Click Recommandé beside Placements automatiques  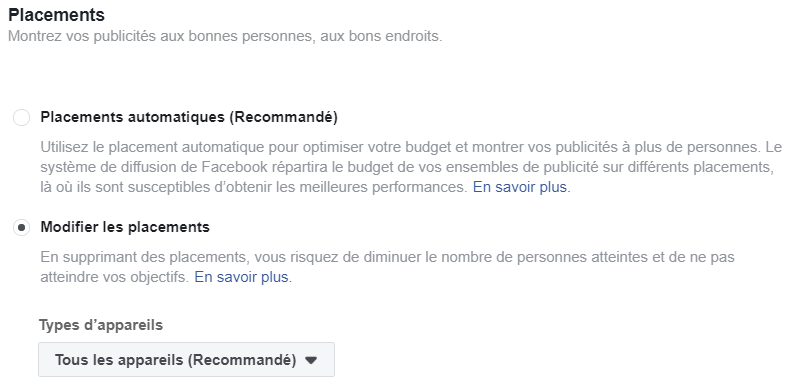[x=283, y=118]
